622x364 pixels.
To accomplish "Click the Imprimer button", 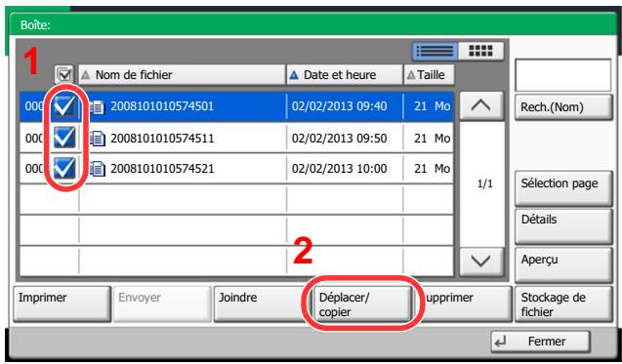I will point(62,304).
